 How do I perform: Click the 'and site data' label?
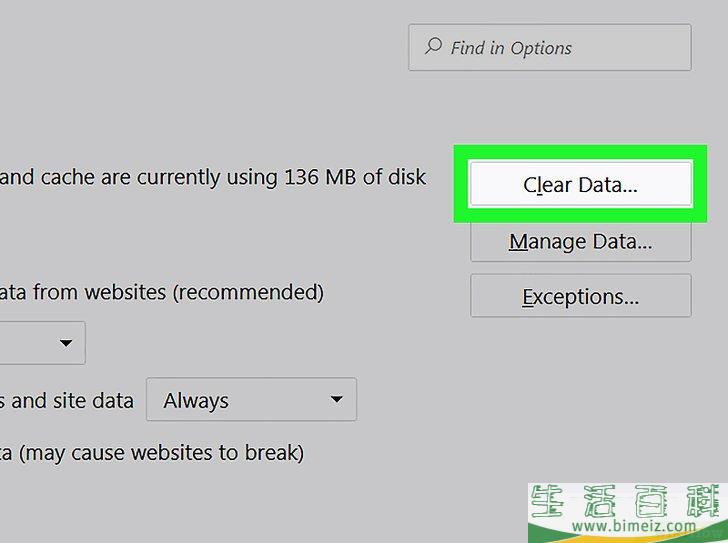click(72, 401)
